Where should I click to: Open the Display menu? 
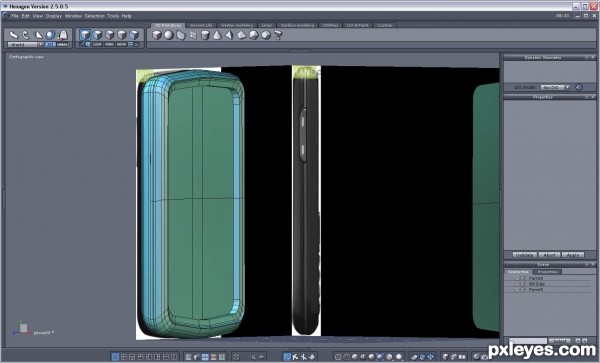(54, 16)
